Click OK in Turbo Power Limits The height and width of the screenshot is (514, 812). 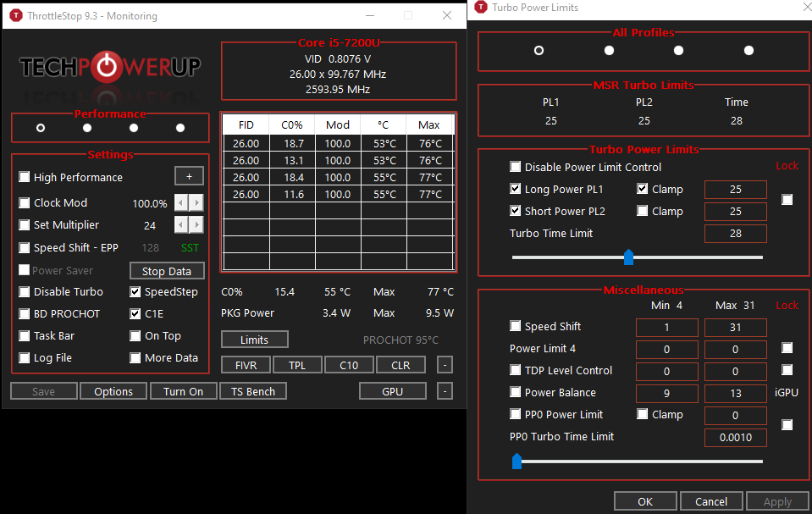point(645,501)
